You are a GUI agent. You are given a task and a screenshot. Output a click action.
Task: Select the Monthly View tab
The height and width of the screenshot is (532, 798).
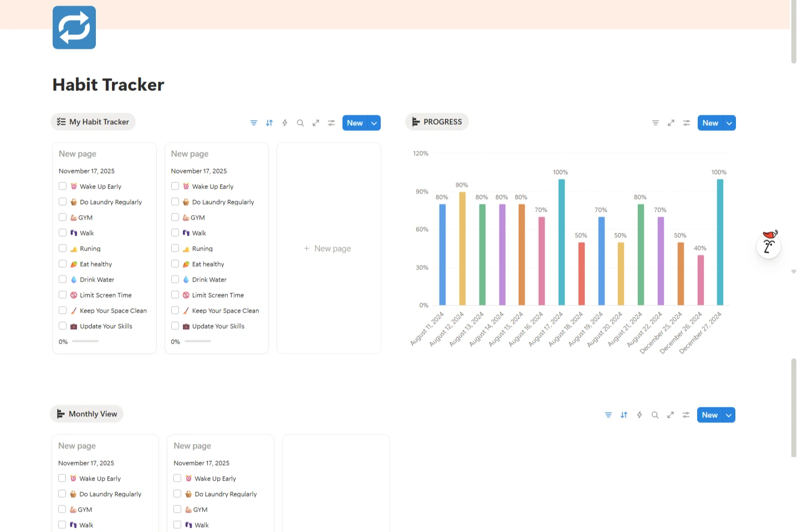pos(87,414)
